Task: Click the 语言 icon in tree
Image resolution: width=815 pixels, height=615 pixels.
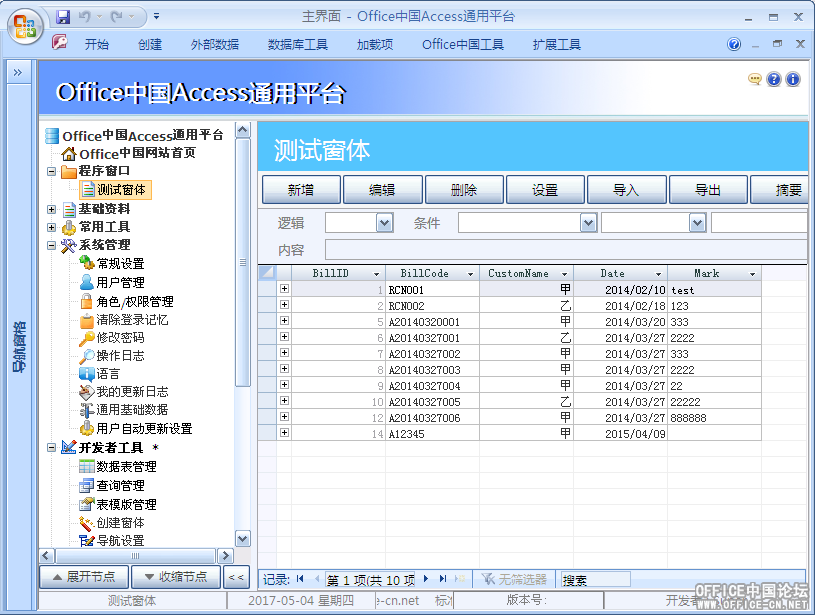Action: pos(87,373)
